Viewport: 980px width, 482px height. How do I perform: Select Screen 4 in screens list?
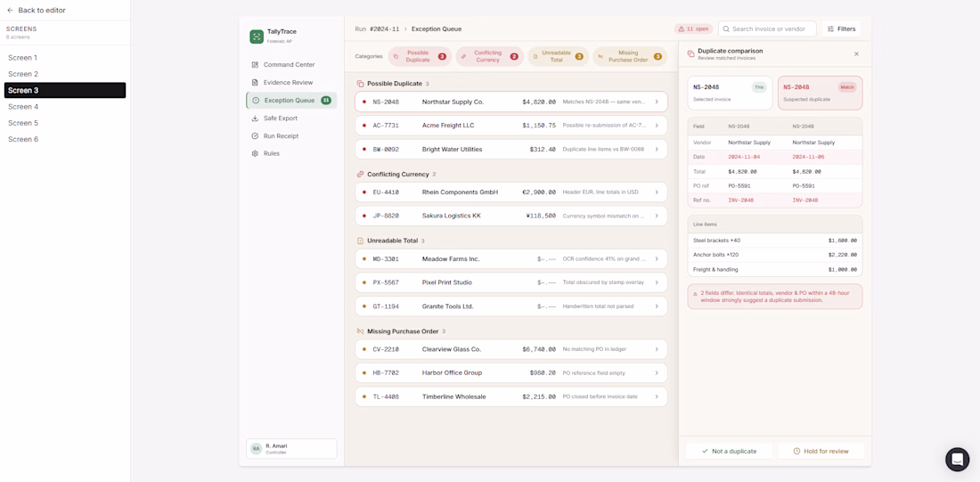point(65,106)
